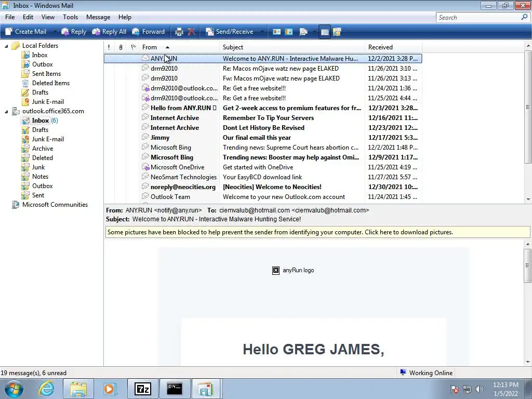Open the Edit menu
Image resolution: width=532 pixels, height=399 pixels.
(28, 17)
